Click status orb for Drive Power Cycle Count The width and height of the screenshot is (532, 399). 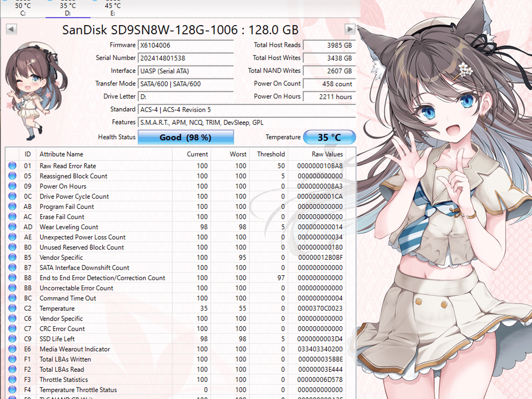tap(12, 196)
